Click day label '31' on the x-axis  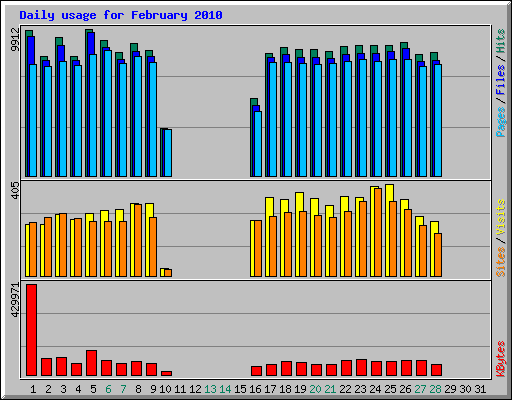pyautogui.click(x=480, y=389)
